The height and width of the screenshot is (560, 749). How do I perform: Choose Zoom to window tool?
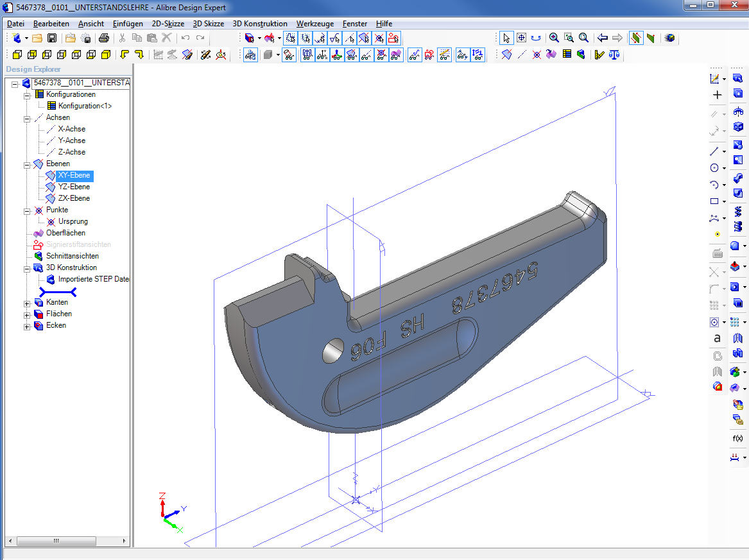tap(569, 38)
